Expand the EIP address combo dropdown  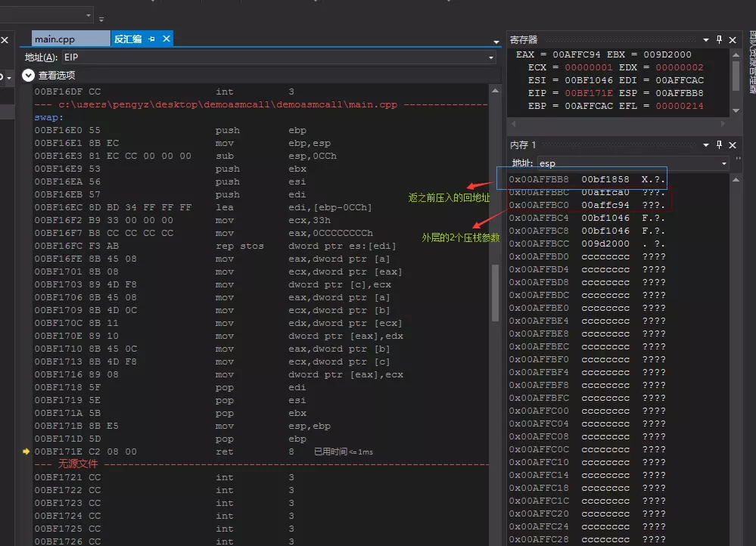(491, 57)
